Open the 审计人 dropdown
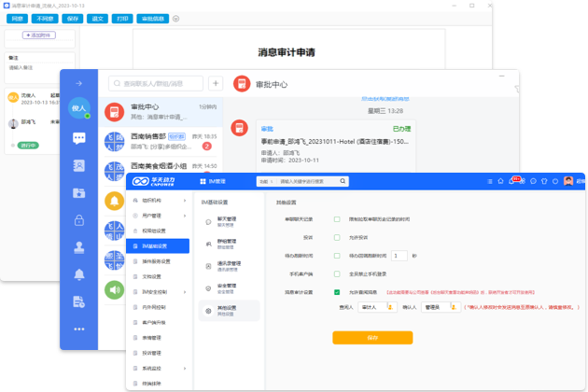The height and width of the screenshot is (392, 588). 373,306
